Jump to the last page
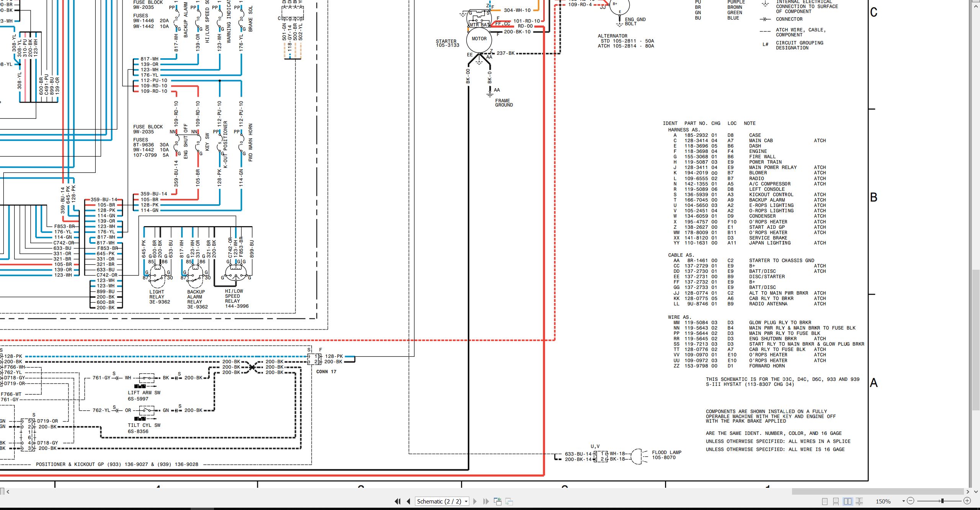This screenshot has width=980, height=510. click(x=486, y=501)
